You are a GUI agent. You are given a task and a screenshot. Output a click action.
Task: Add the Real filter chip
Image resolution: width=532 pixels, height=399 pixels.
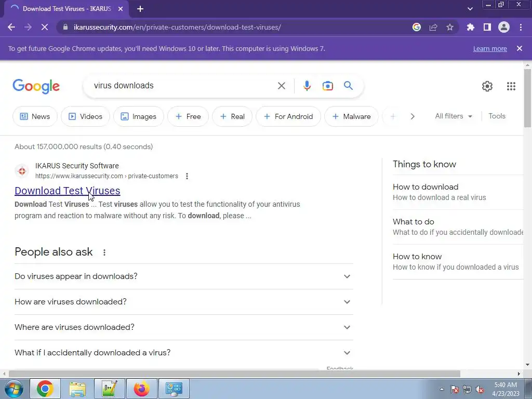232,116
